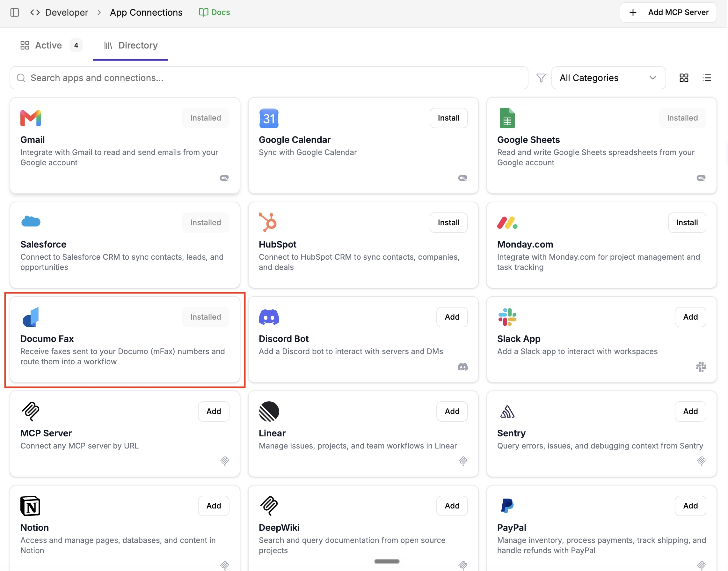The image size is (728, 571).
Task: Open the Sentry card title
Action: tap(511, 433)
